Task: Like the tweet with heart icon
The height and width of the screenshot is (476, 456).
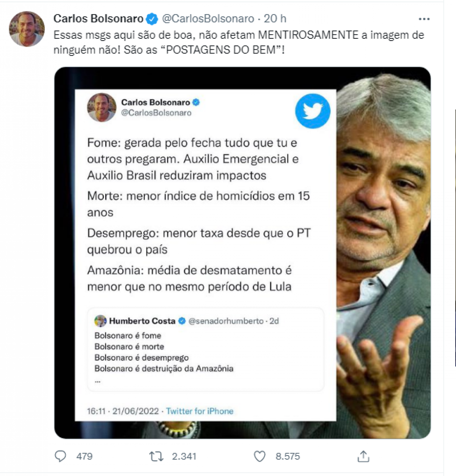Action: point(260,456)
